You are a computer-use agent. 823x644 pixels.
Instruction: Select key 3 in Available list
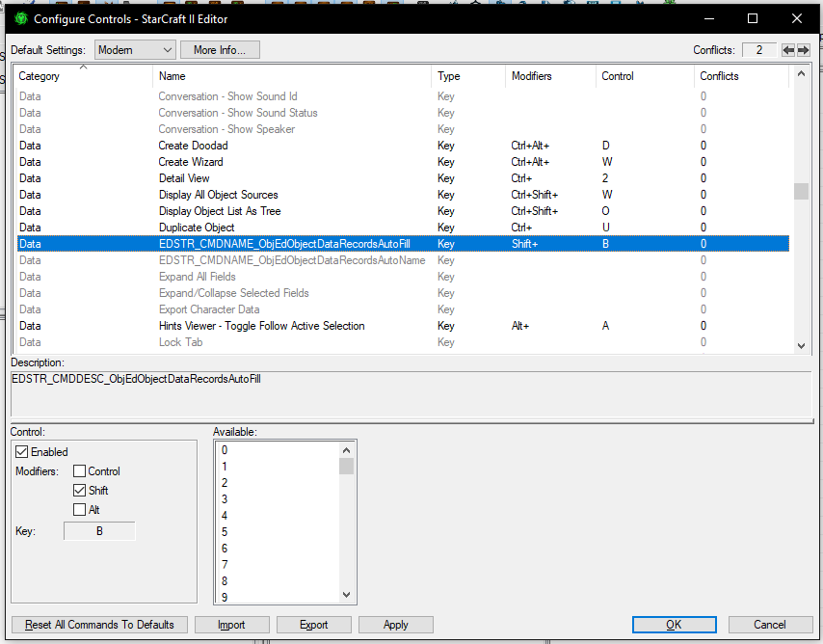(x=278, y=499)
